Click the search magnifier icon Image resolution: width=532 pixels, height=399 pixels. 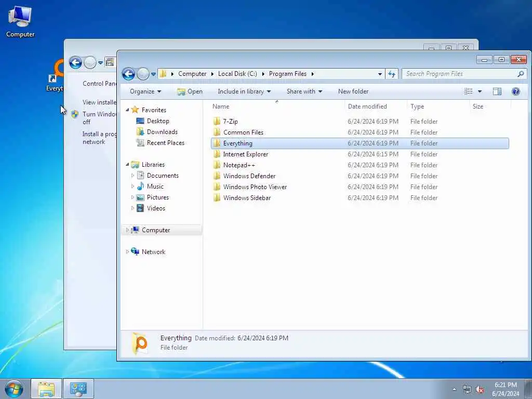(x=521, y=74)
